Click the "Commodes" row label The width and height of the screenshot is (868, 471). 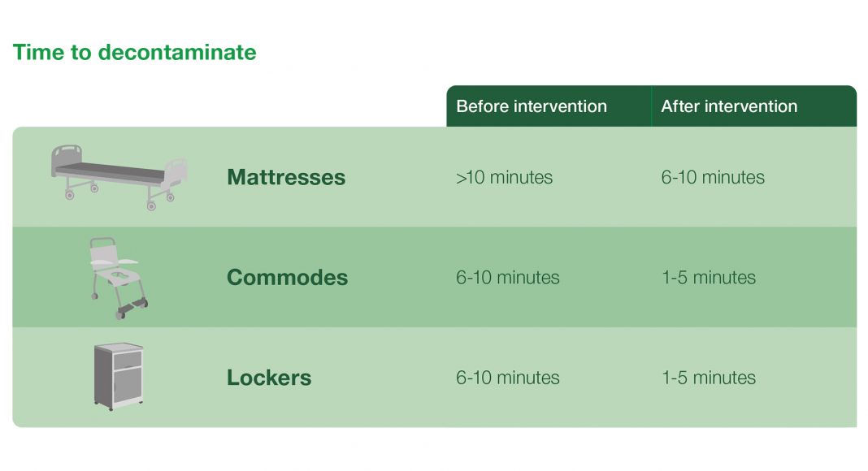[x=287, y=277]
